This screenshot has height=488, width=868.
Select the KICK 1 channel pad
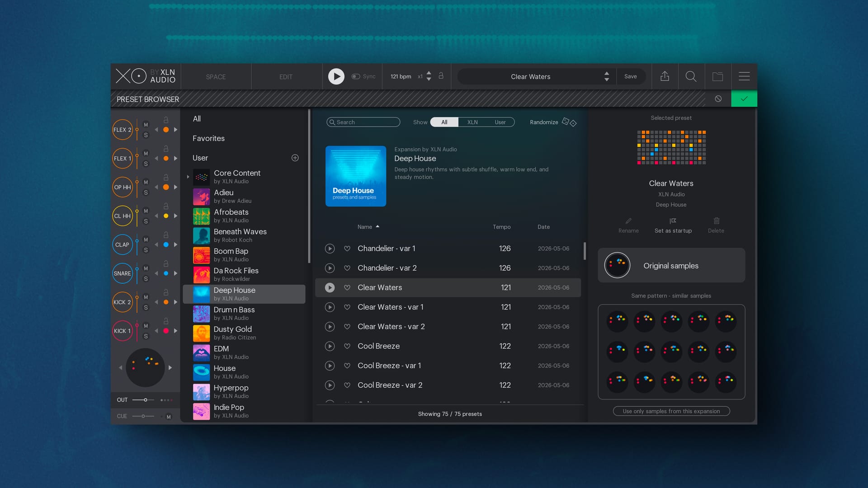click(123, 331)
